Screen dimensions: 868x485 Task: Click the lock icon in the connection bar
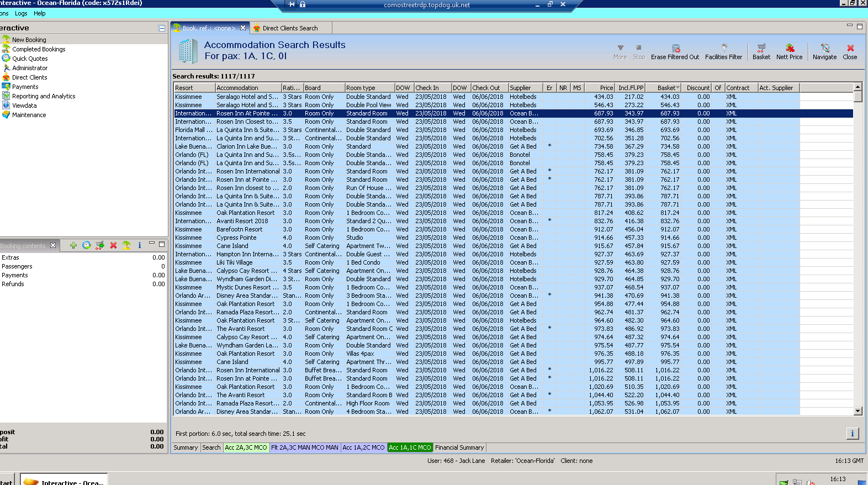point(303,4)
